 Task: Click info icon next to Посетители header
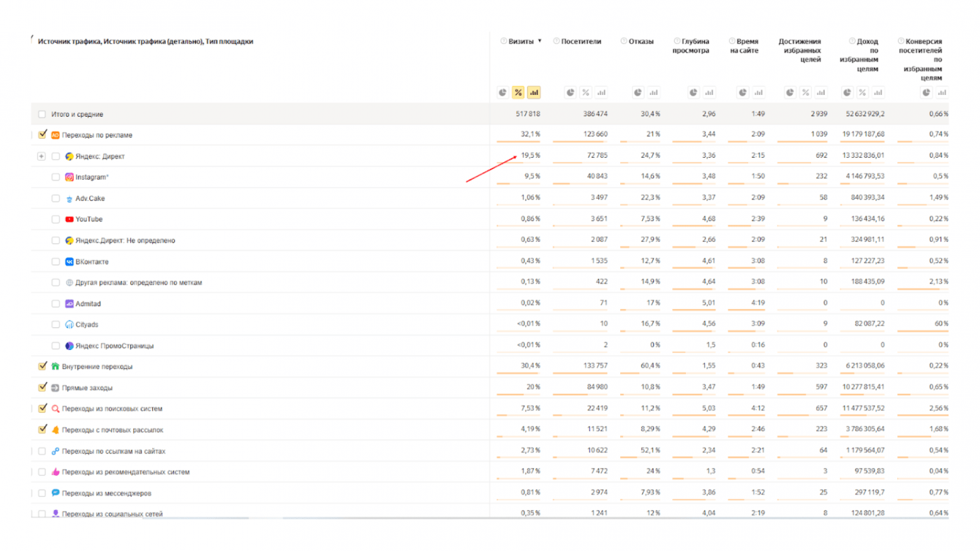pyautogui.click(x=557, y=42)
